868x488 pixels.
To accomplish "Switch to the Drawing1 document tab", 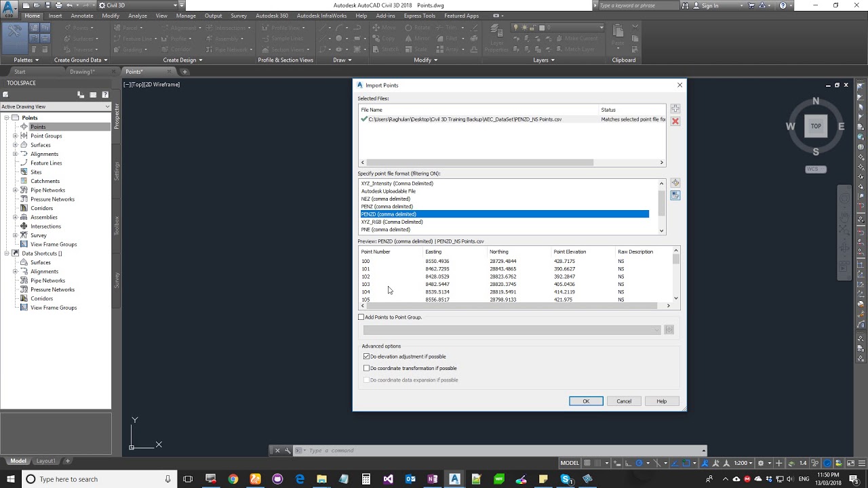I will click(82, 72).
